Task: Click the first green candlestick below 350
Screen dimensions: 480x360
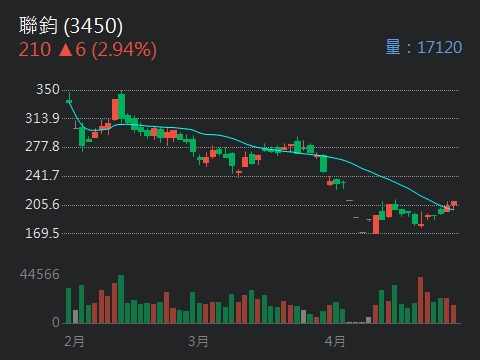Action: coord(69,101)
